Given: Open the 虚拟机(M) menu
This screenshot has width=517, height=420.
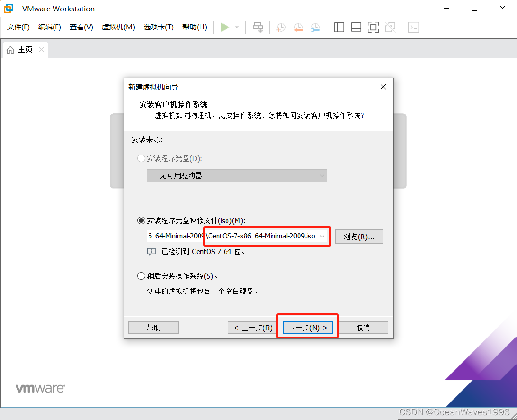Looking at the screenshot, I should [118, 27].
